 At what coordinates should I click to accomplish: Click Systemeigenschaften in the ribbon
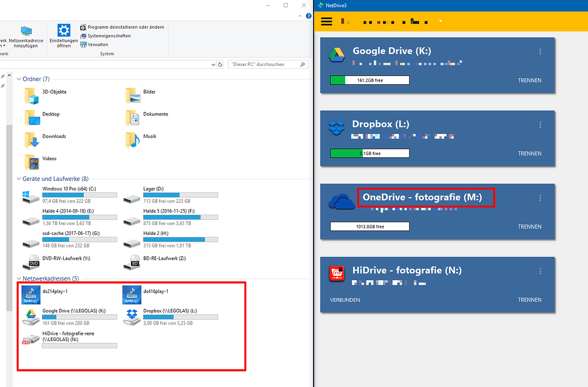pos(106,36)
